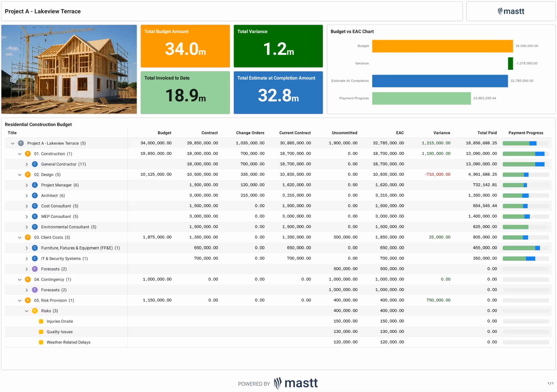557x392 pixels.
Task: Click the P project icon beside Project A
Action: click(x=20, y=143)
